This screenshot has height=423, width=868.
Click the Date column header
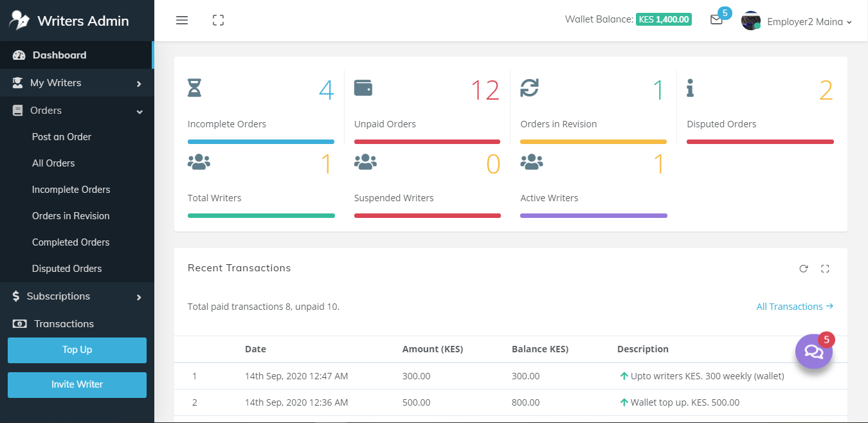255,349
